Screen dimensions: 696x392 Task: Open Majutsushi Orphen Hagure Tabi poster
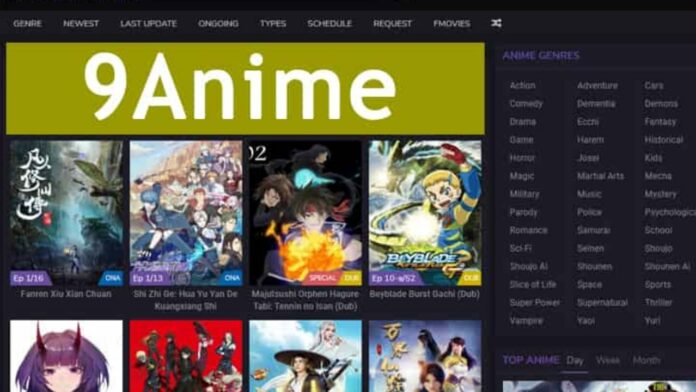point(305,213)
